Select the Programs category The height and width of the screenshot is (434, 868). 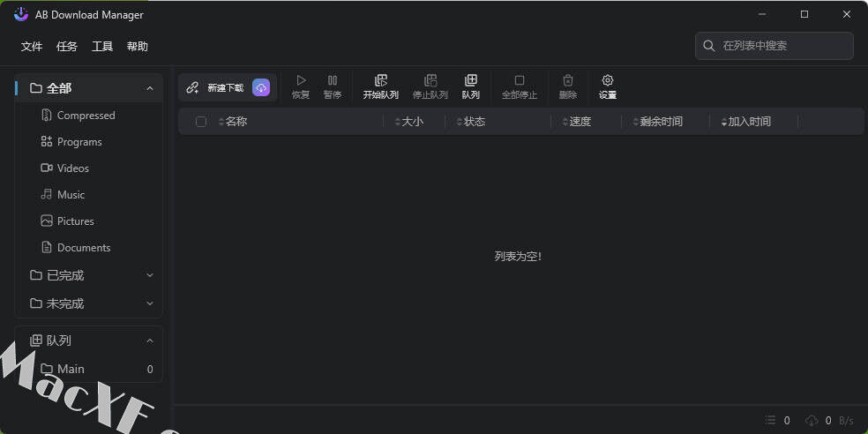click(88, 142)
